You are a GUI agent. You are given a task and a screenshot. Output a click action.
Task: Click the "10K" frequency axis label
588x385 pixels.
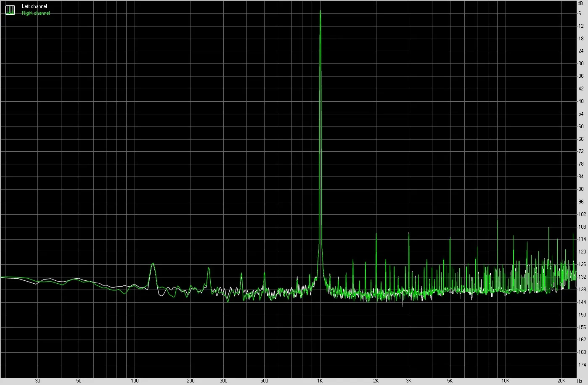click(506, 381)
